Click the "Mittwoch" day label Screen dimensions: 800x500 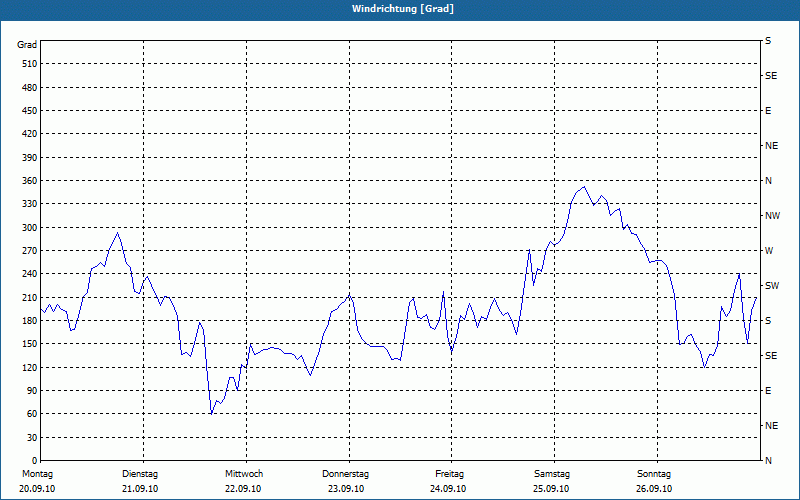tap(244, 474)
